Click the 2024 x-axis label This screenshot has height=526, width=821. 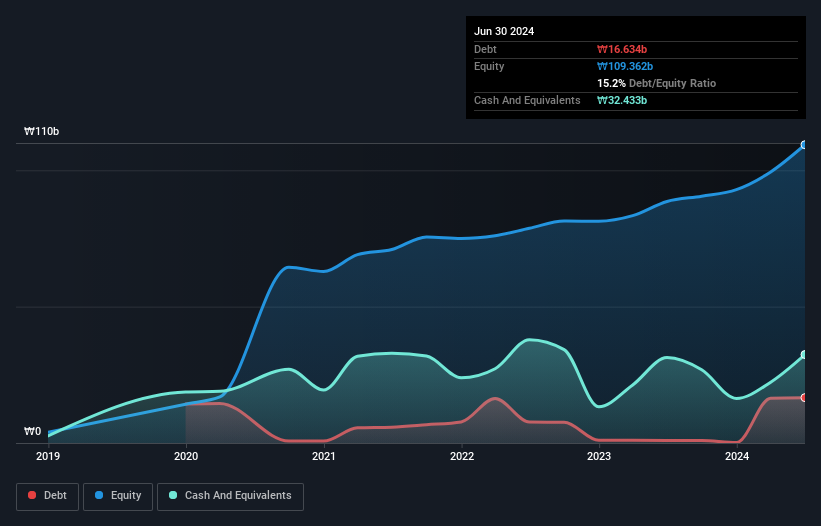(737, 456)
